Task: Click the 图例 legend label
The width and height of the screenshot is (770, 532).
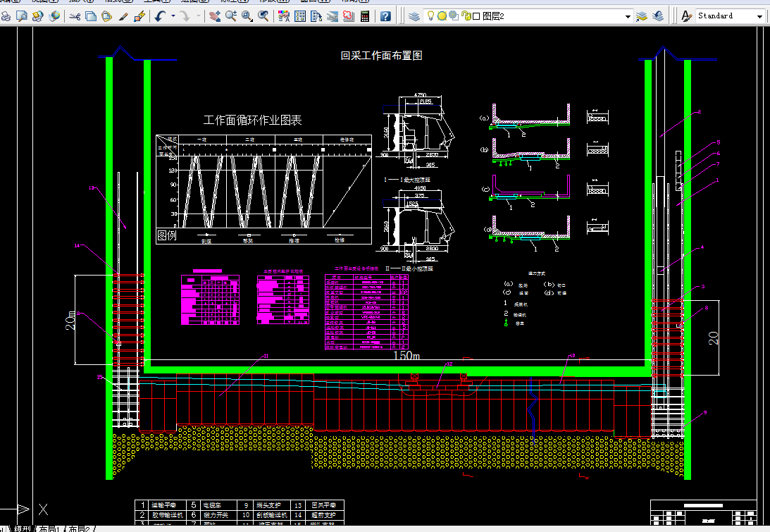Action: (166, 235)
